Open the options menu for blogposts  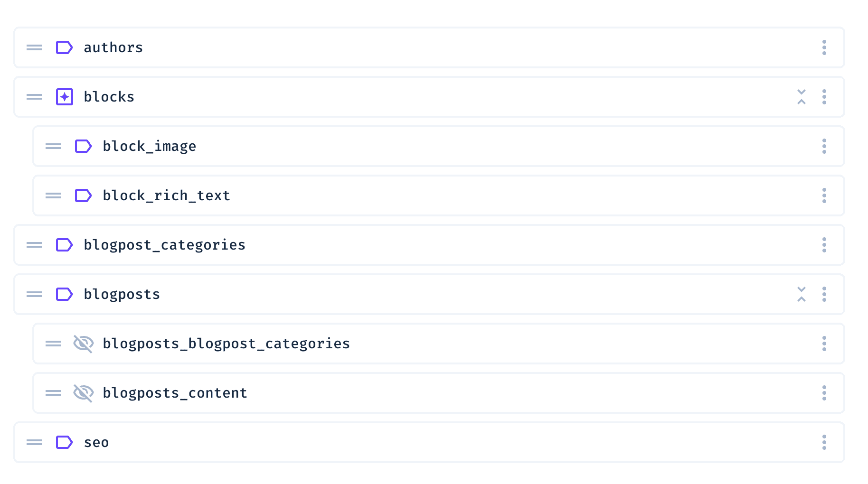pyautogui.click(x=824, y=294)
